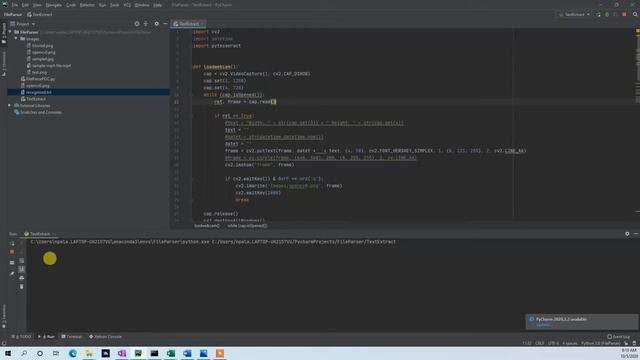Viewport: 640px width, 360px height.
Task: Open OneNote from the taskbar
Action: pyautogui.click(x=122, y=353)
